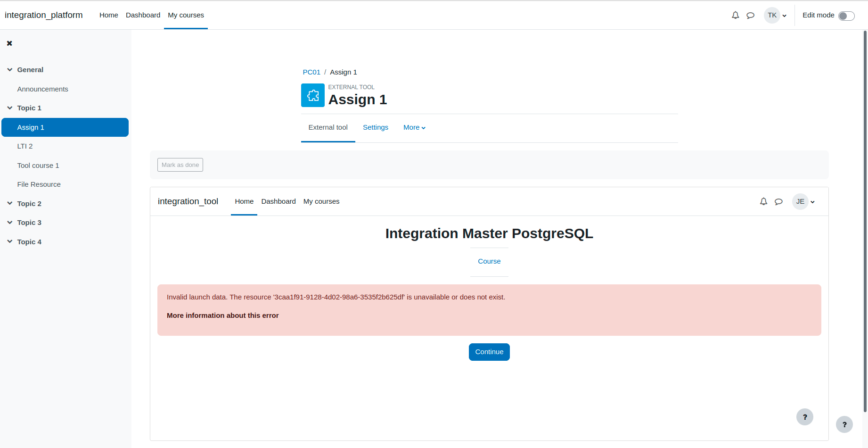Open the platform Dashboard menu item
This screenshot has width=868, height=448.
pyautogui.click(x=143, y=15)
